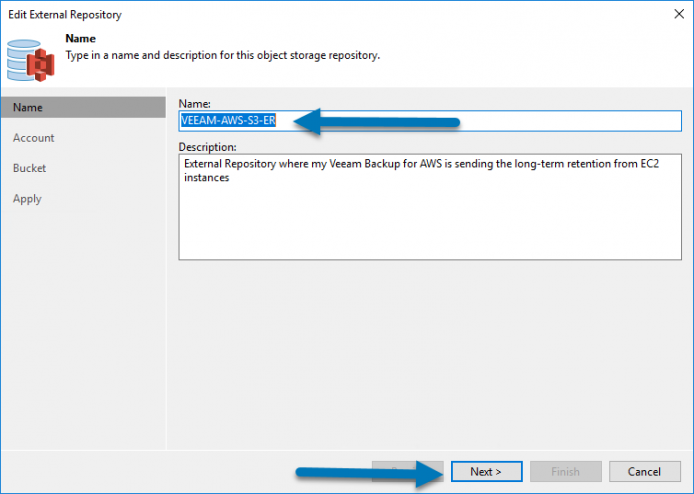This screenshot has width=694, height=494.
Task: Click the greyed-out Finish button
Action: pos(566,471)
